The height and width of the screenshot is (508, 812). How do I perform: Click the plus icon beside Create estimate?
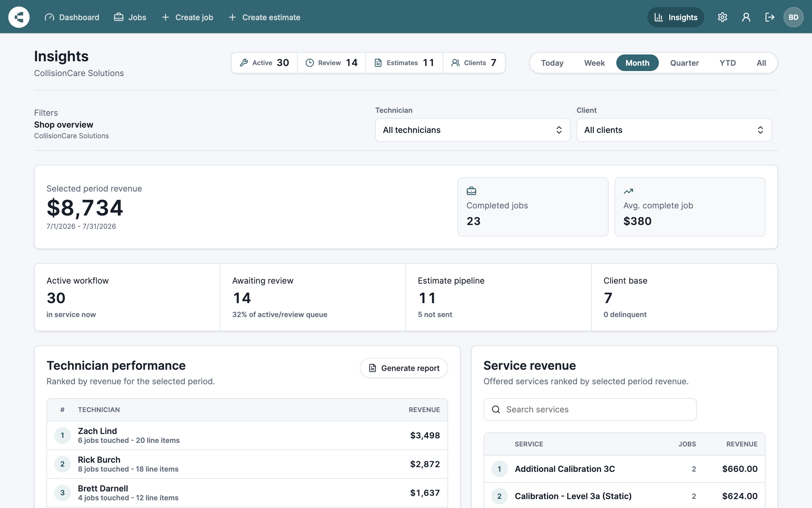[x=232, y=17]
